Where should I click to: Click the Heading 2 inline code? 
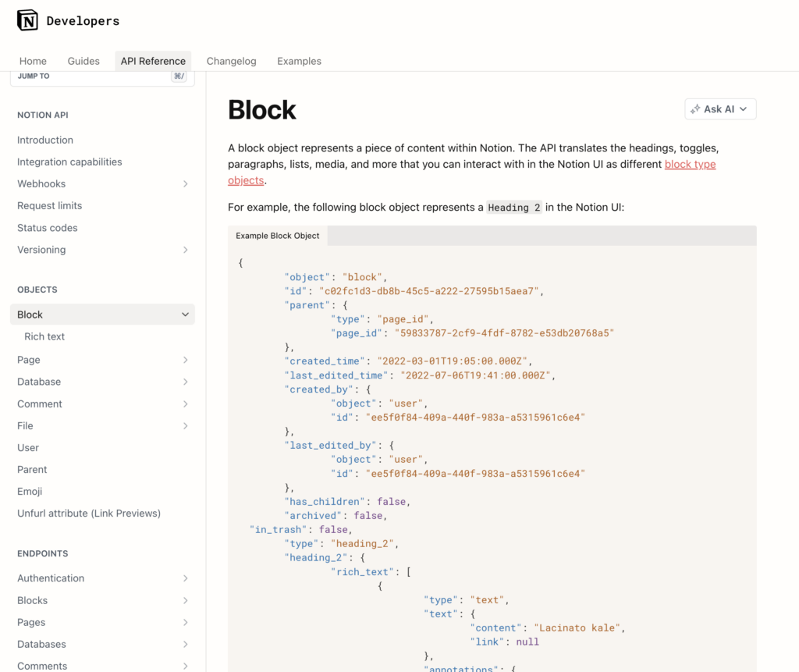coord(514,208)
